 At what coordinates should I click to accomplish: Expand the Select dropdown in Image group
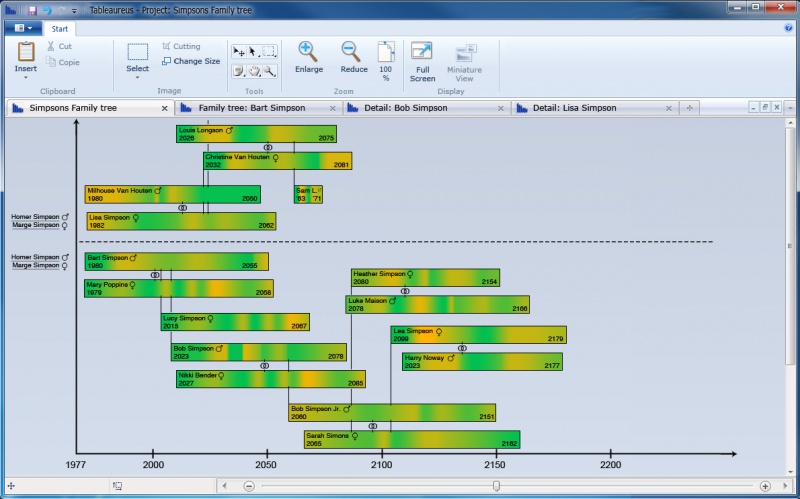tap(138, 69)
